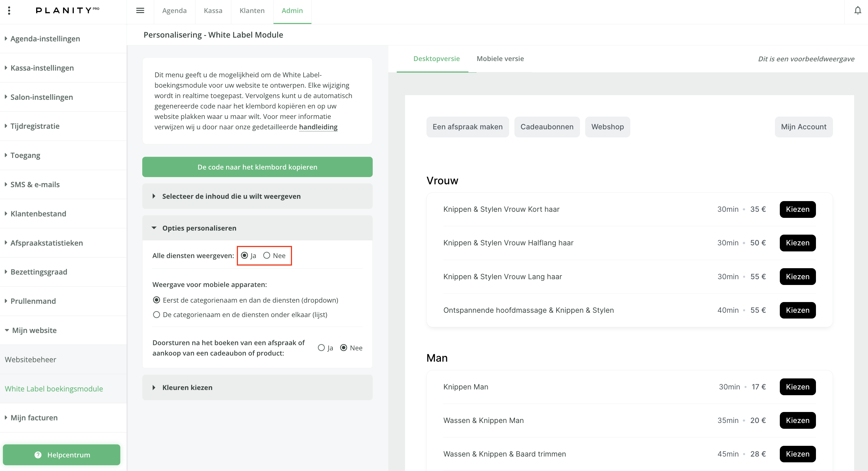
Task: Select Ja for Alle diensten weergeven
Action: [245, 255]
